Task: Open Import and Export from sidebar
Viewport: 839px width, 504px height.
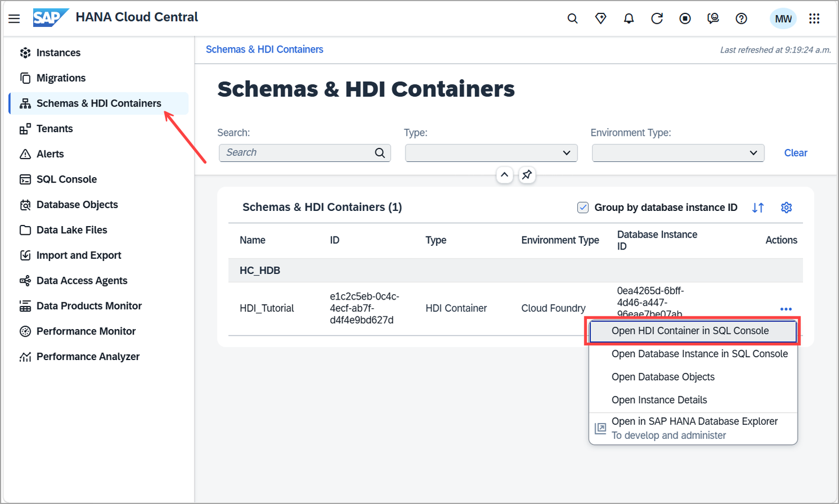Action: pyautogui.click(x=79, y=255)
